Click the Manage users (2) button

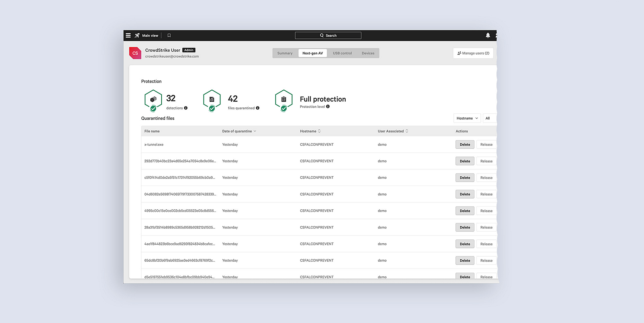[x=473, y=53]
